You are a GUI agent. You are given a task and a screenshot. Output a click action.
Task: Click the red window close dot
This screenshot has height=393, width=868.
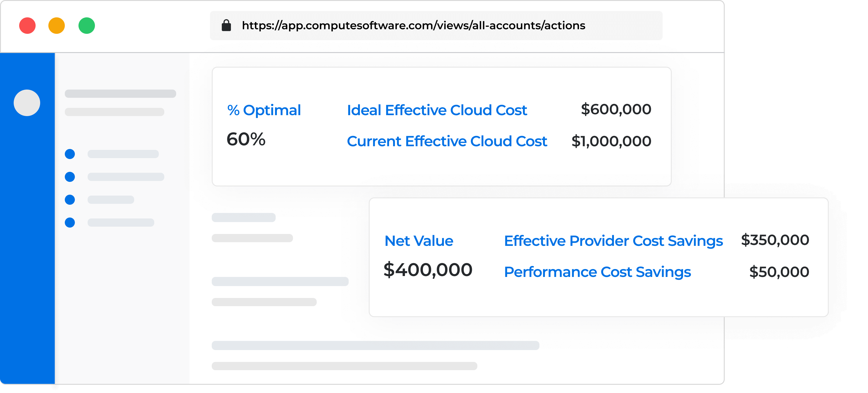tap(27, 26)
